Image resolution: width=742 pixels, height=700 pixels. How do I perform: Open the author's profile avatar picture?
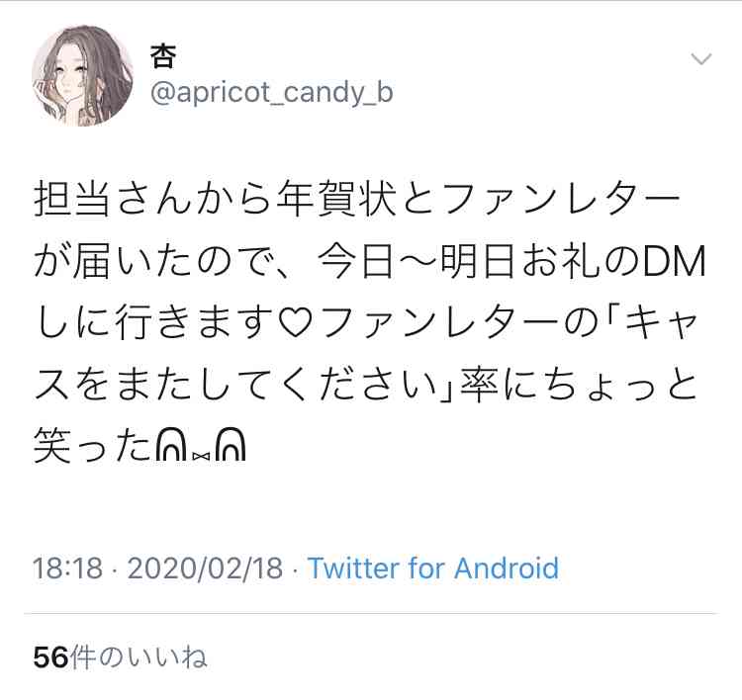[x=82, y=76]
